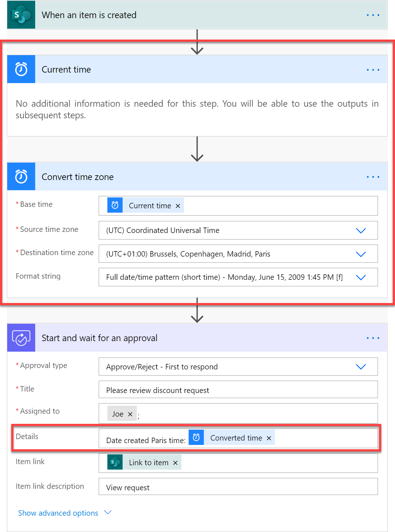Image resolution: width=395 pixels, height=532 pixels.
Task: Click insert-step arrow below the trigger card
Action: coord(197,42)
